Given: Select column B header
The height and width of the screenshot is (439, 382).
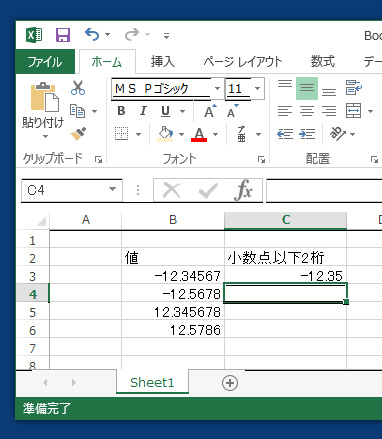Looking at the screenshot, I should pyautogui.click(x=173, y=220).
